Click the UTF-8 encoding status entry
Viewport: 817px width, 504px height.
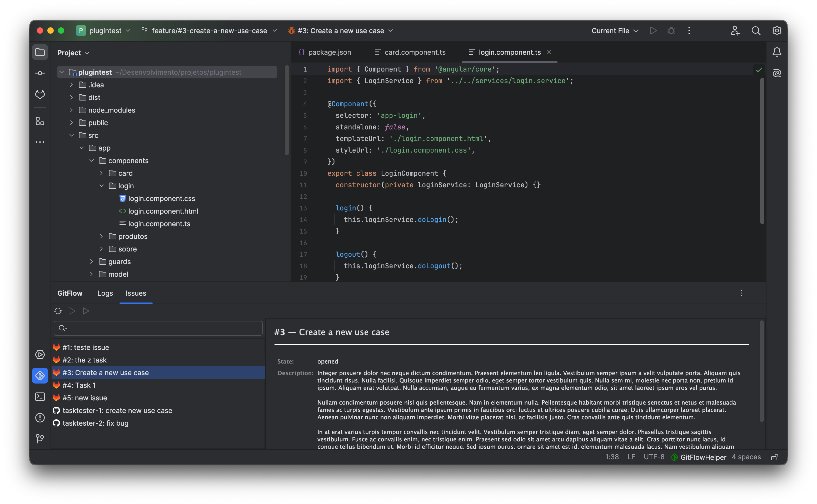(x=654, y=457)
